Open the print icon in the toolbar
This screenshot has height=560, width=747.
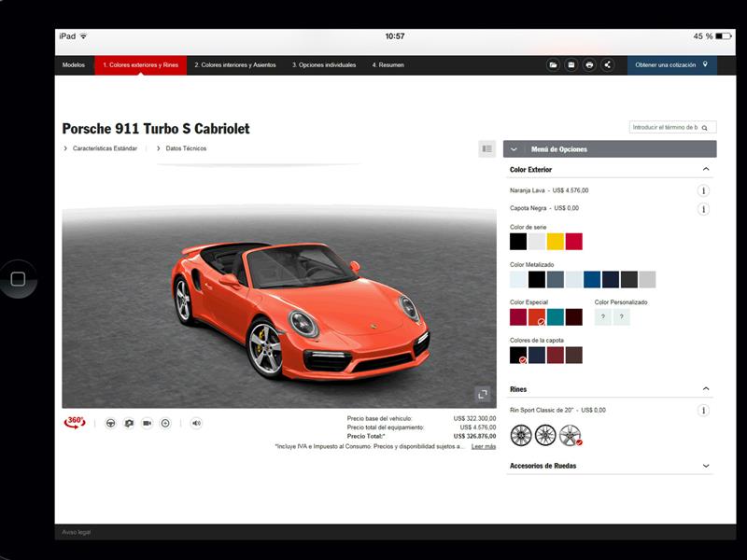588,65
